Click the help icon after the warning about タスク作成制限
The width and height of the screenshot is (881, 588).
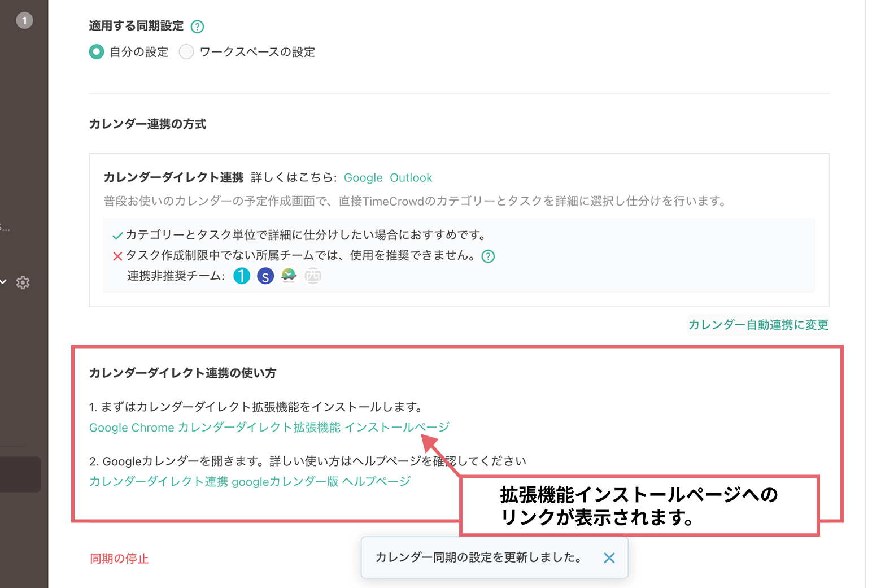pyautogui.click(x=488, y=256)
